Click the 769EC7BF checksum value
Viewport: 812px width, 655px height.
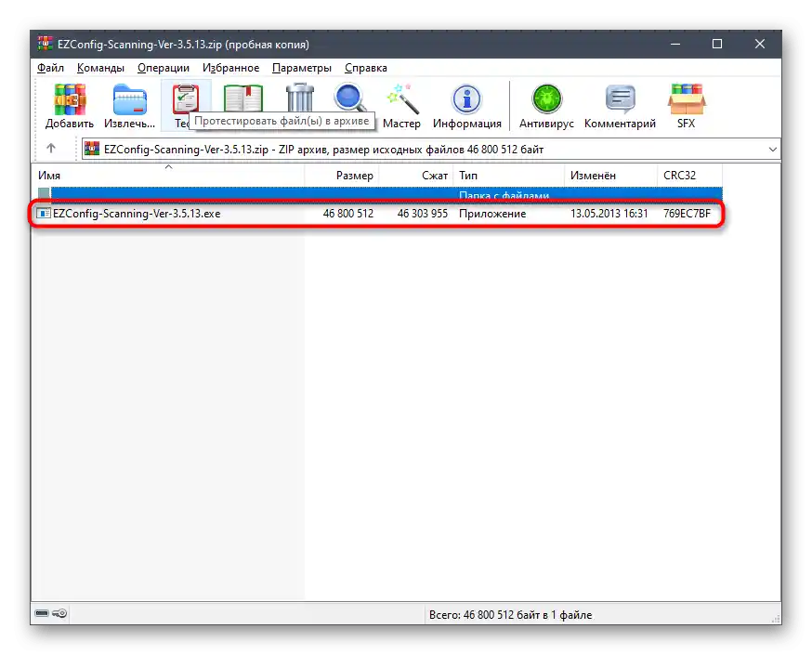[x=688, y=214]
